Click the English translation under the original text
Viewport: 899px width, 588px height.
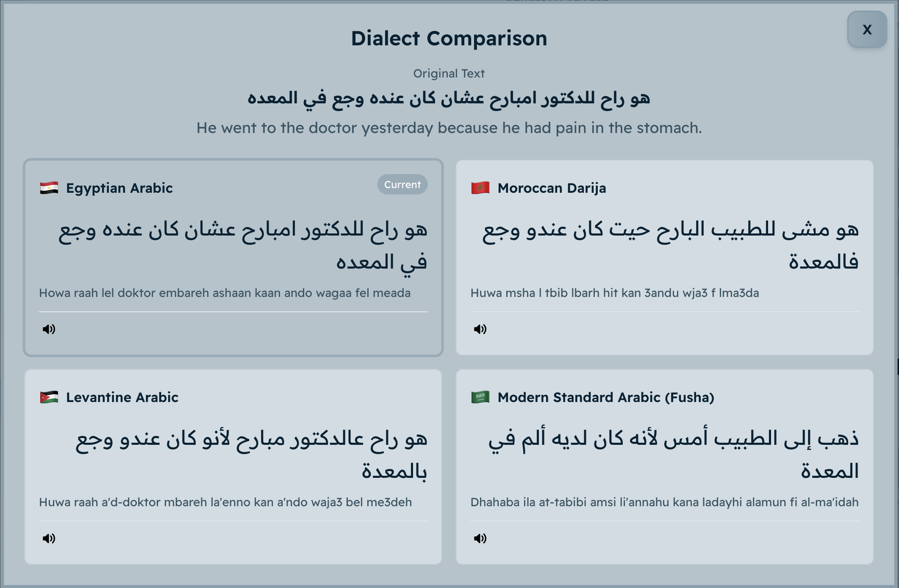tap(449, 128)
